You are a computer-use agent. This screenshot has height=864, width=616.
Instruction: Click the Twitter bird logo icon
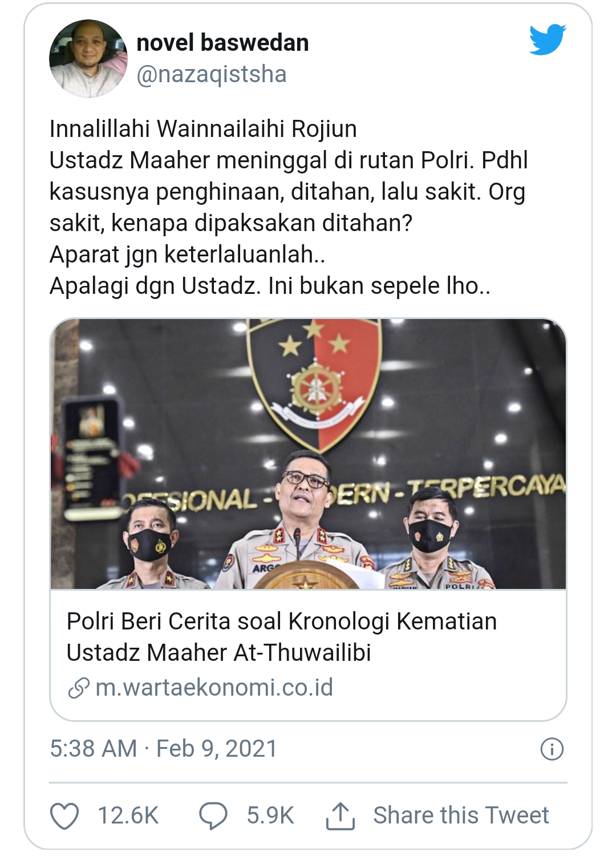pos(547,39)
